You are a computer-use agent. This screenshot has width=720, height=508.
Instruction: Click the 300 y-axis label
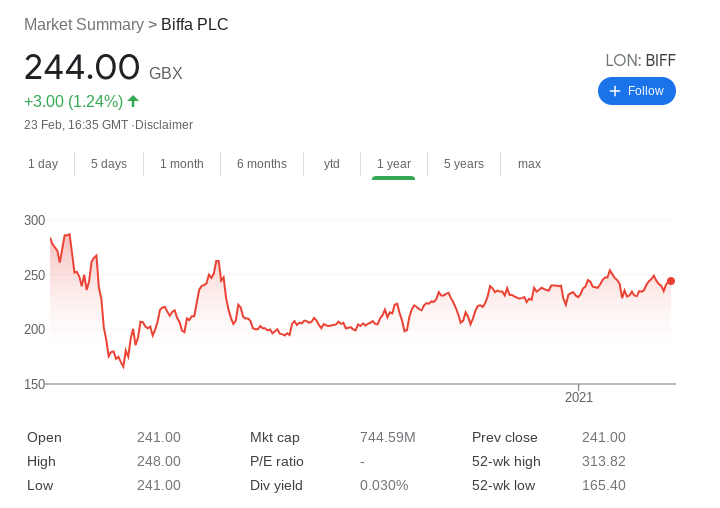point(34,220)
